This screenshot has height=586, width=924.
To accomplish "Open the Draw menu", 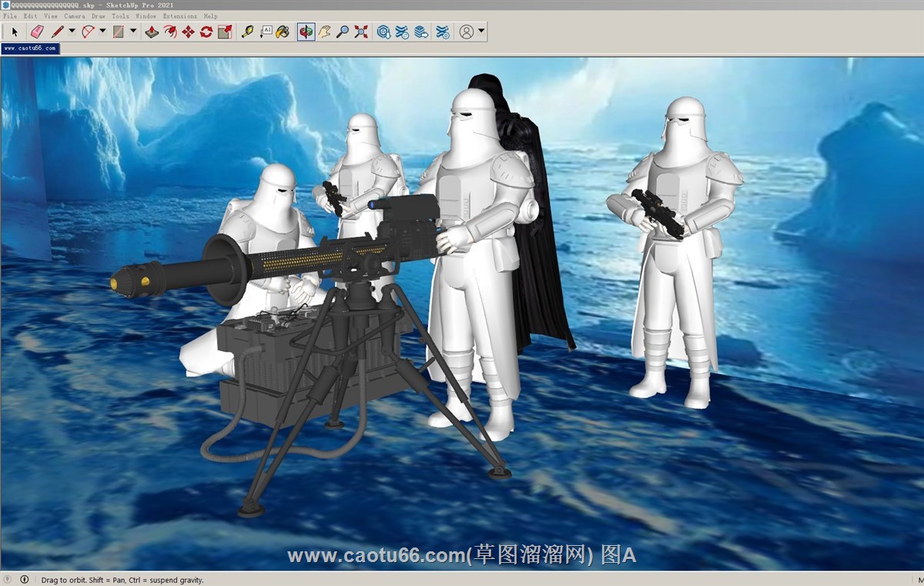I will coord(99,15).
